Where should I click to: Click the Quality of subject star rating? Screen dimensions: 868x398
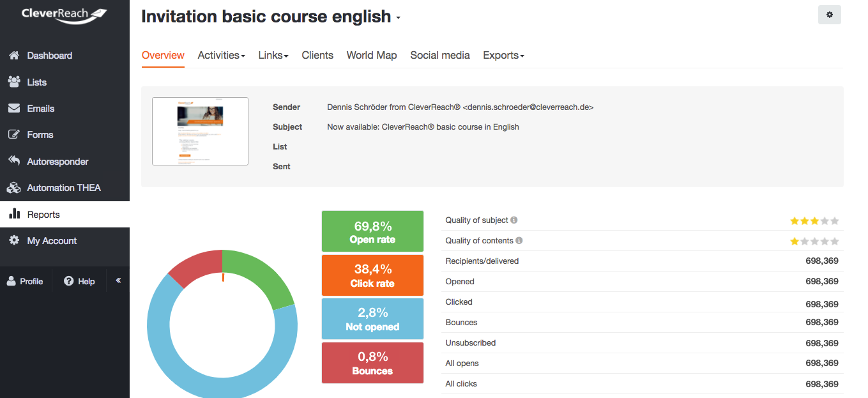814,221
